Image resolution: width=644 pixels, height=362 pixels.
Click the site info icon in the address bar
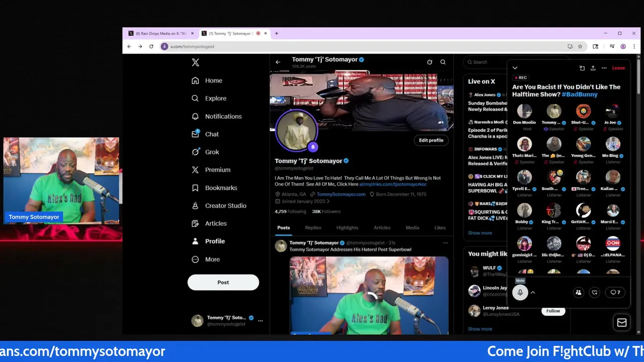tap(164, 46)
